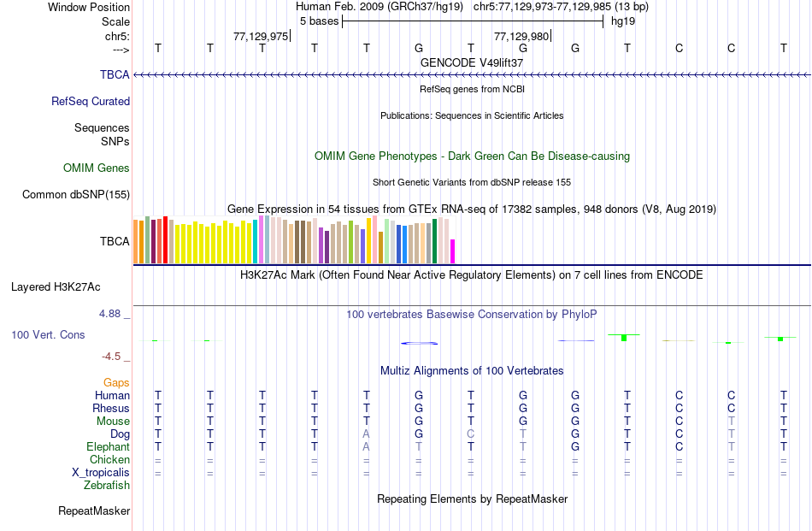Click the TBCA GTEx expression label
Viewport: 812px width, 531px height.
click(x=115, y=241)
